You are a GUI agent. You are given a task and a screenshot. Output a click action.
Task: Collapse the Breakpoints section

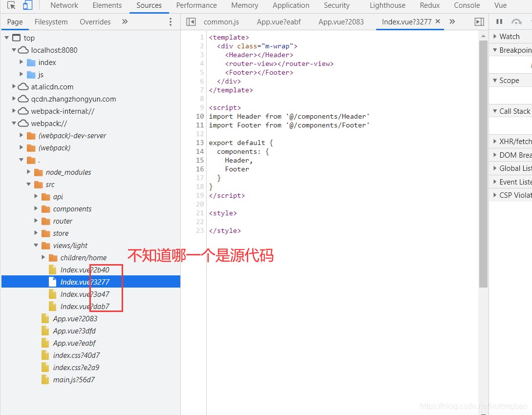click(495, 50)
